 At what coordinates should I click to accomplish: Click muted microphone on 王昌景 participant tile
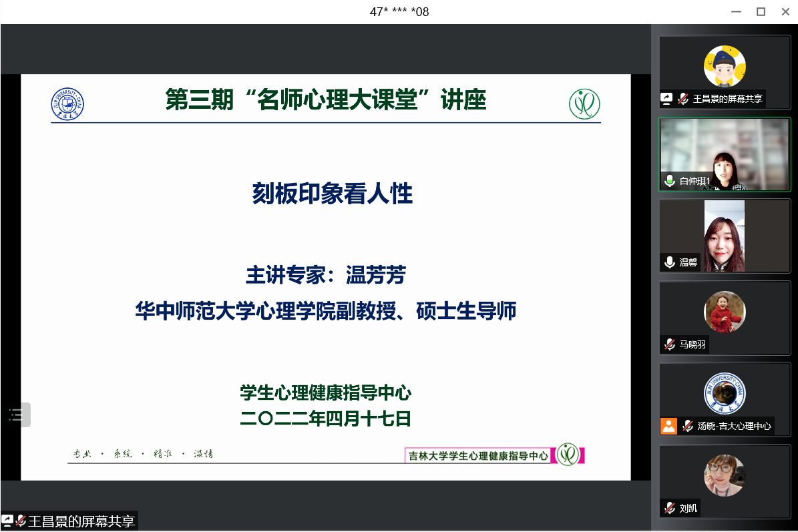[x=684, y=99]
